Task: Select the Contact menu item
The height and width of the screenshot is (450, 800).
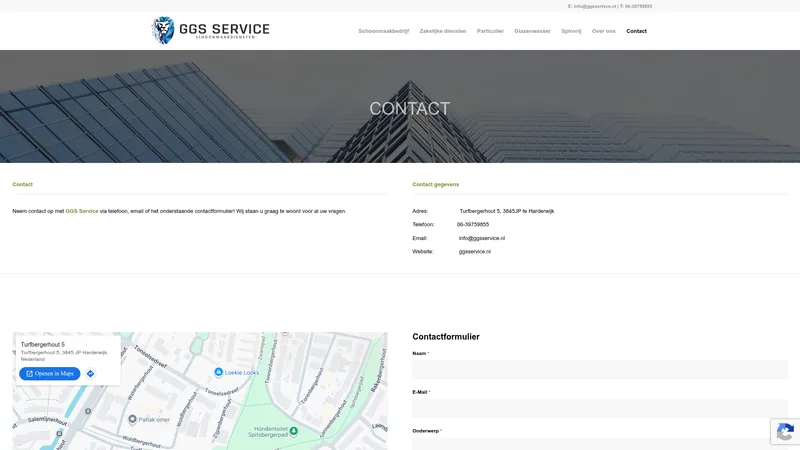Action: 636,31
